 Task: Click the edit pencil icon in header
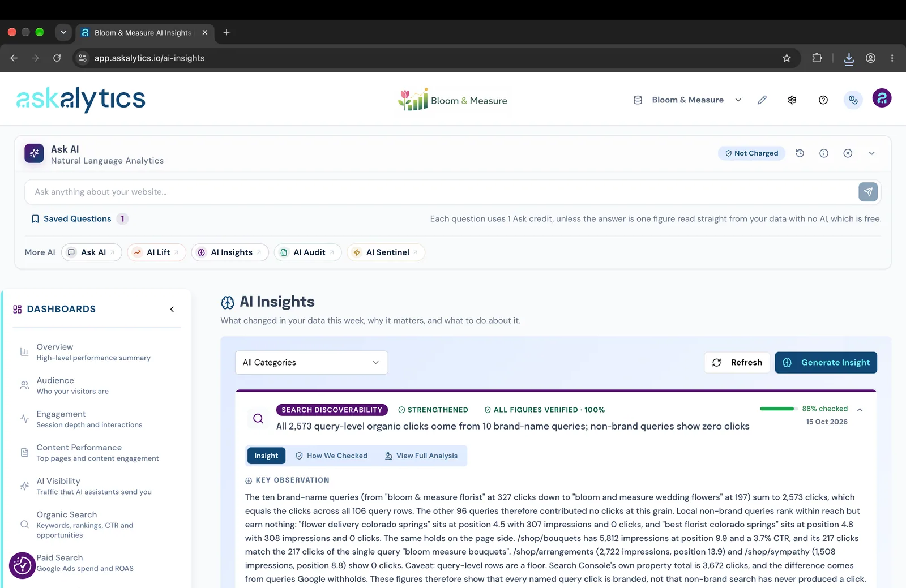(x=762, y=100)
